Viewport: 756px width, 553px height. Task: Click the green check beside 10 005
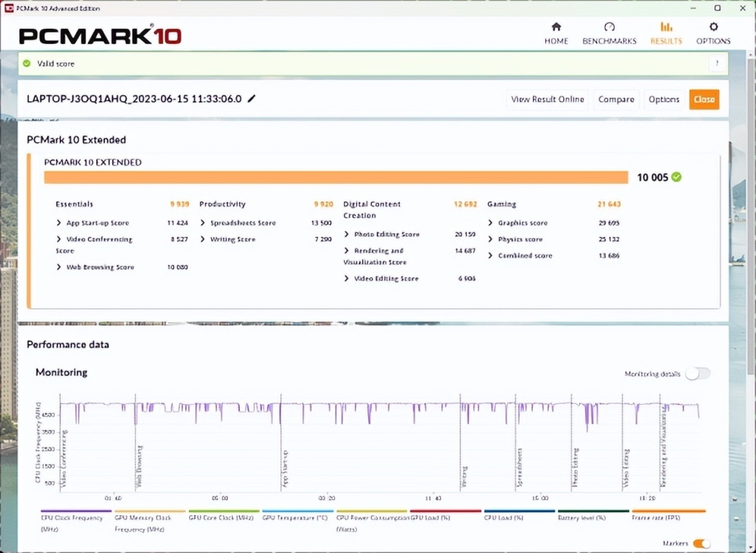click(677, 177)
